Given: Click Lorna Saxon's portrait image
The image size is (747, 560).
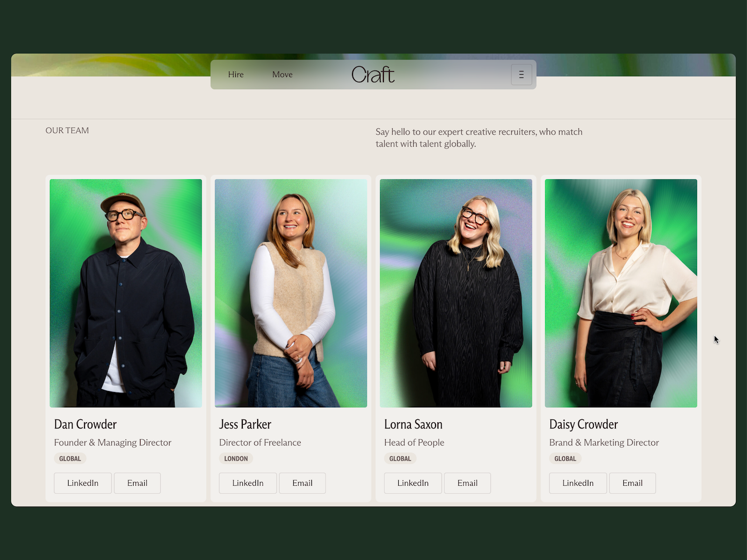Looking at the screenshot, I should (x=456, y=293).
